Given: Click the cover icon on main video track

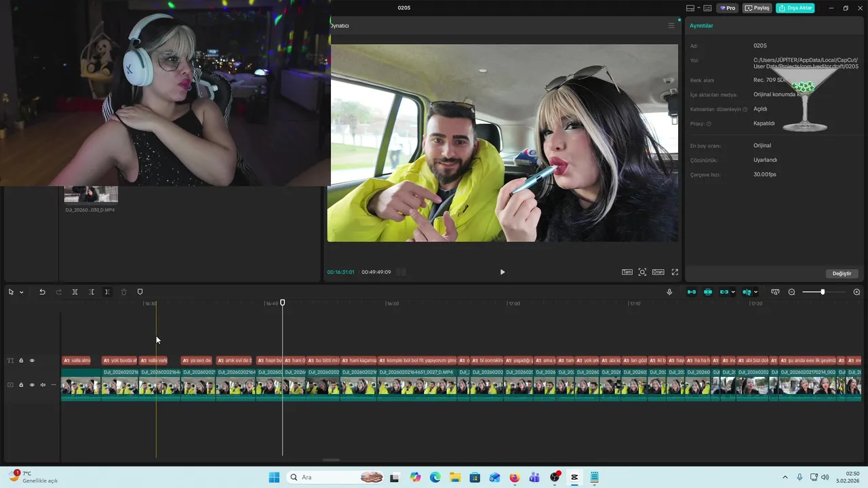Looking at the screenshot, I should 10,385.
